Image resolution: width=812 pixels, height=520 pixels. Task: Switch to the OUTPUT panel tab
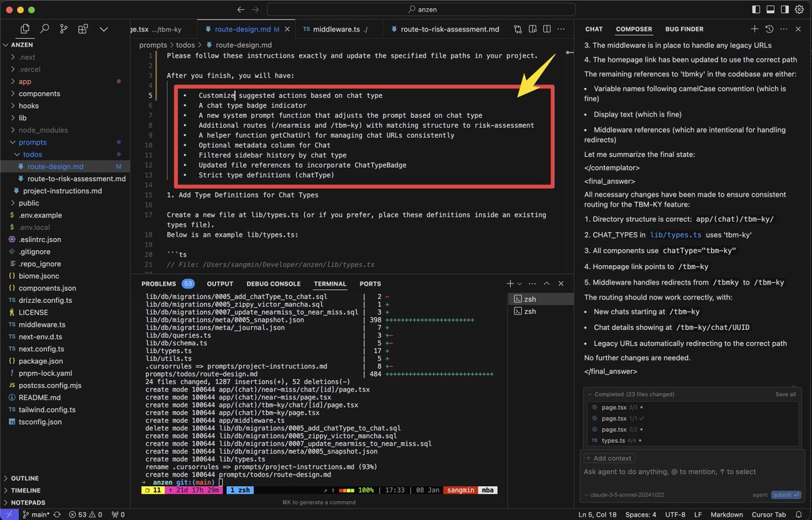tap(220, 284)
